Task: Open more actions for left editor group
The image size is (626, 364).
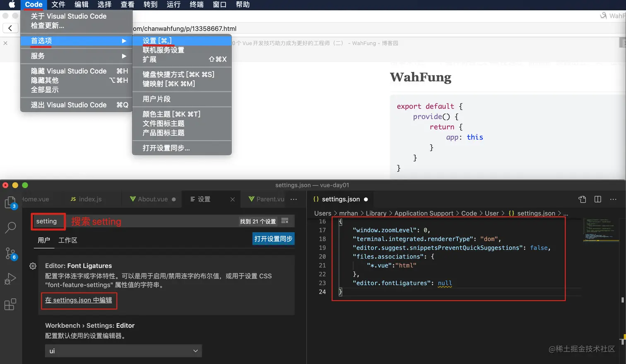Action: pyautogui.click(x=294, y=199)
